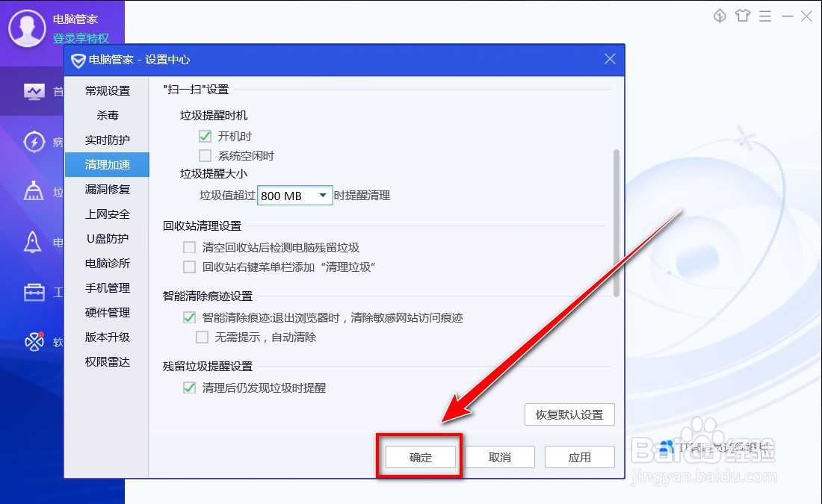
Task: Click the 登录享特权 login link
Action: click(81, 38)
